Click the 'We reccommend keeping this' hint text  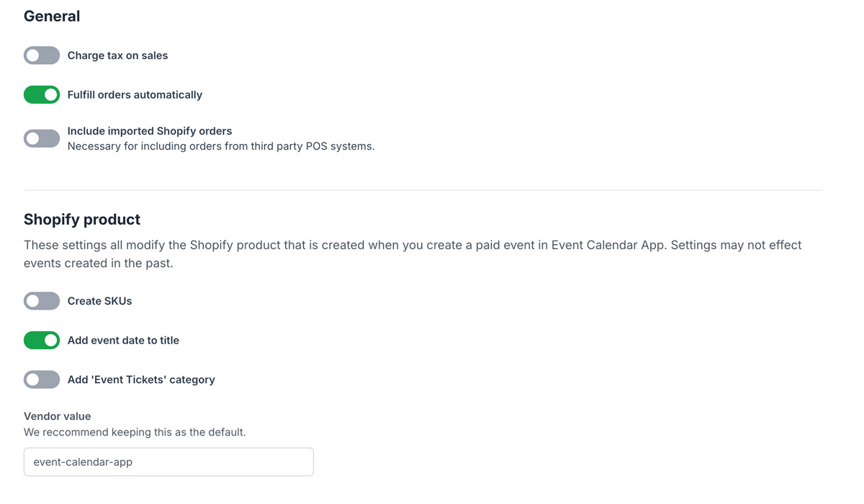[x=135, y=432]
